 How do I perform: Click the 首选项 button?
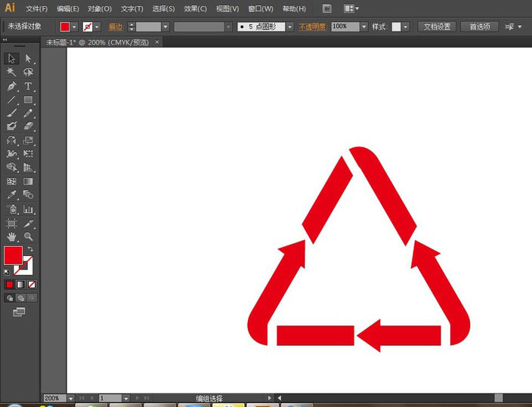coord(479,26)
